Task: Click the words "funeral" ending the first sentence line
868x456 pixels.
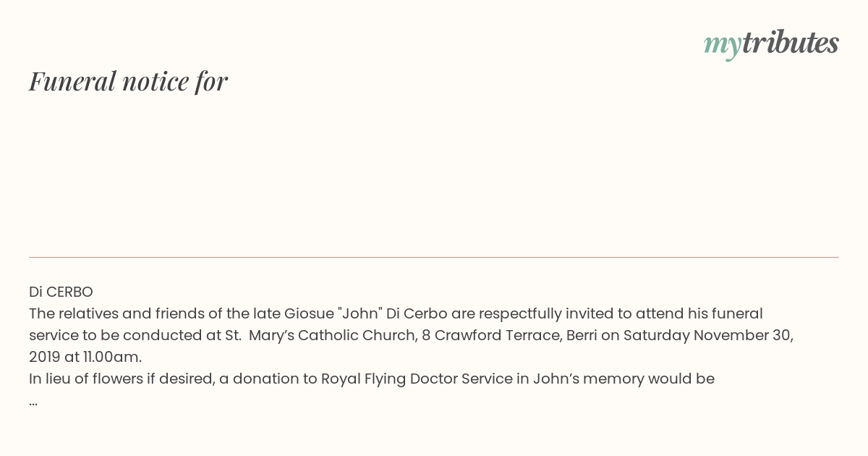Action: pos(734,314)
